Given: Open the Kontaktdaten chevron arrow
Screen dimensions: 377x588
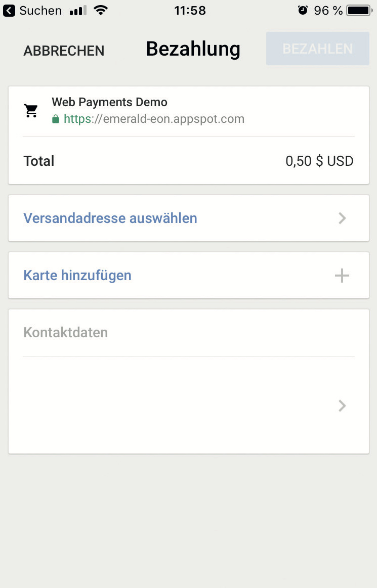Looking at the screenshot, I should (x=342, y=405).
